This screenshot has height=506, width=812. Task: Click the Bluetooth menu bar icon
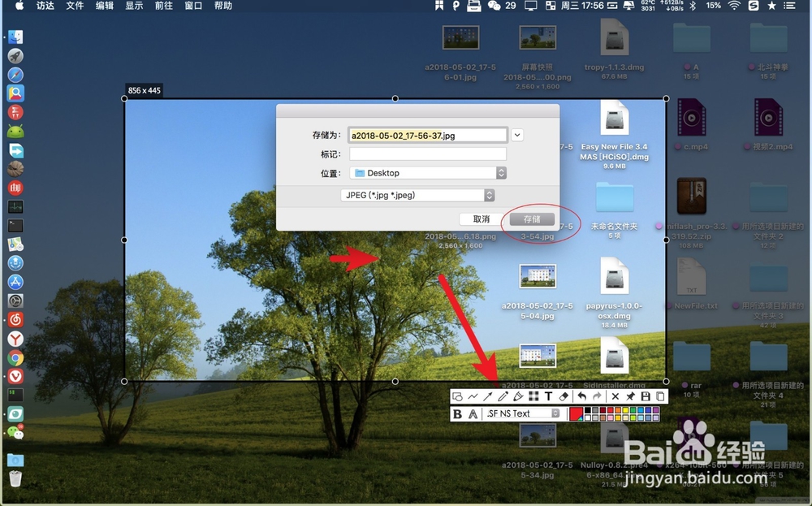(693, 6)
